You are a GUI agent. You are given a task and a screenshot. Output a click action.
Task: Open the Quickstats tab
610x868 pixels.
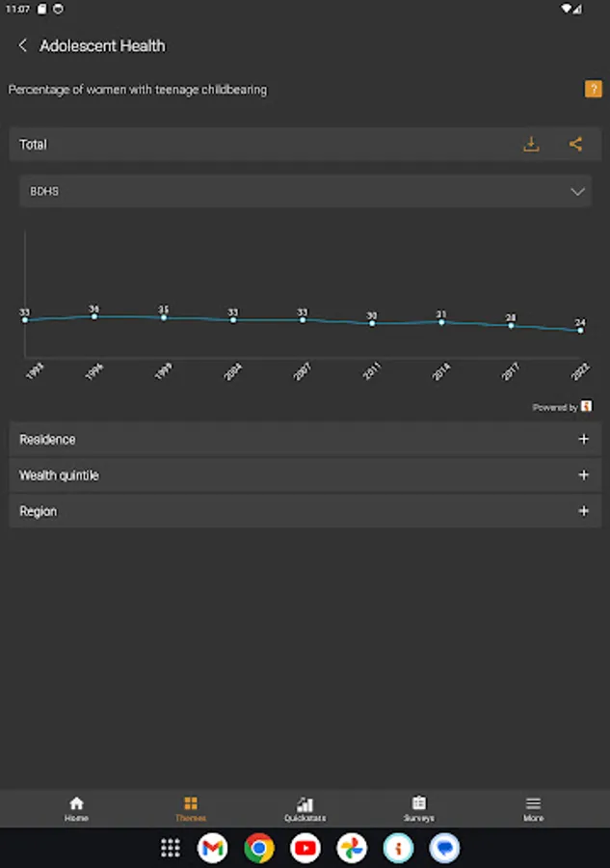coord(305,808)
